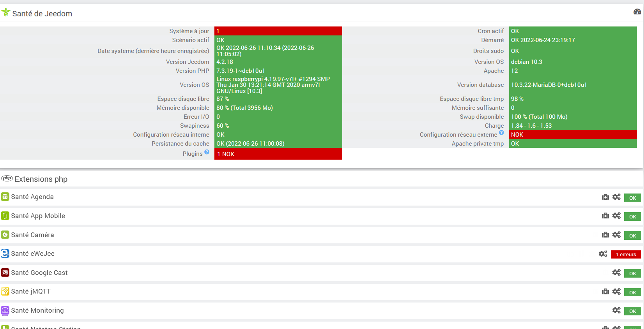Open the medkit icon for Santé Caméra
Viewport: 644px width, 329px height.
tap(605, 235)
